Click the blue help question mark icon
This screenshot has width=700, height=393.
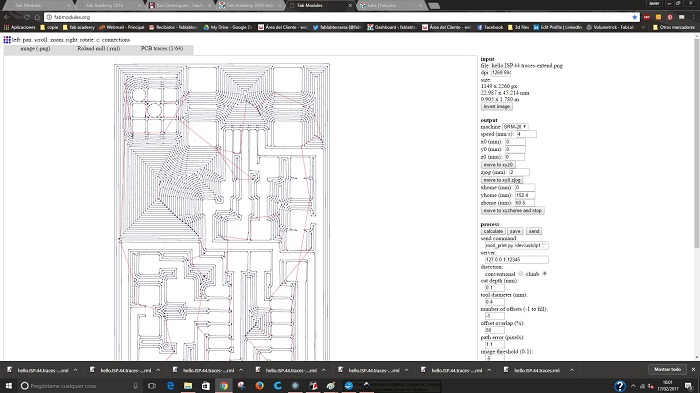620,385
